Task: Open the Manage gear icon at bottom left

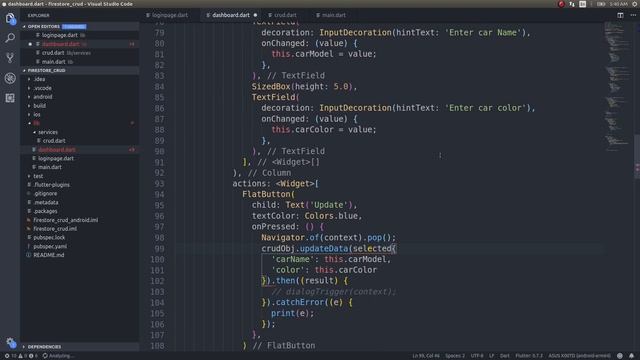Action: pos(11,343)
